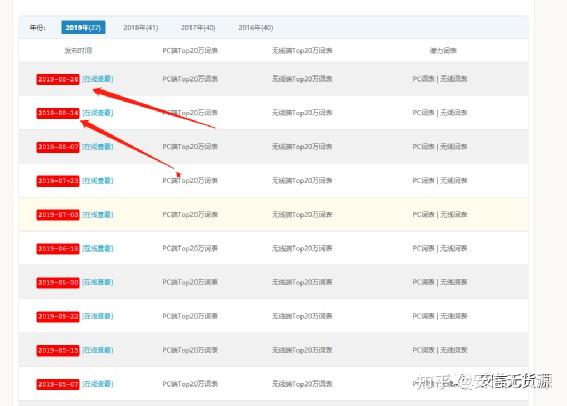Open 无线词表 potential list in 2019-07-23 row
The height and width of the screenshot is (406, 567).
click(x=454, y=180)
